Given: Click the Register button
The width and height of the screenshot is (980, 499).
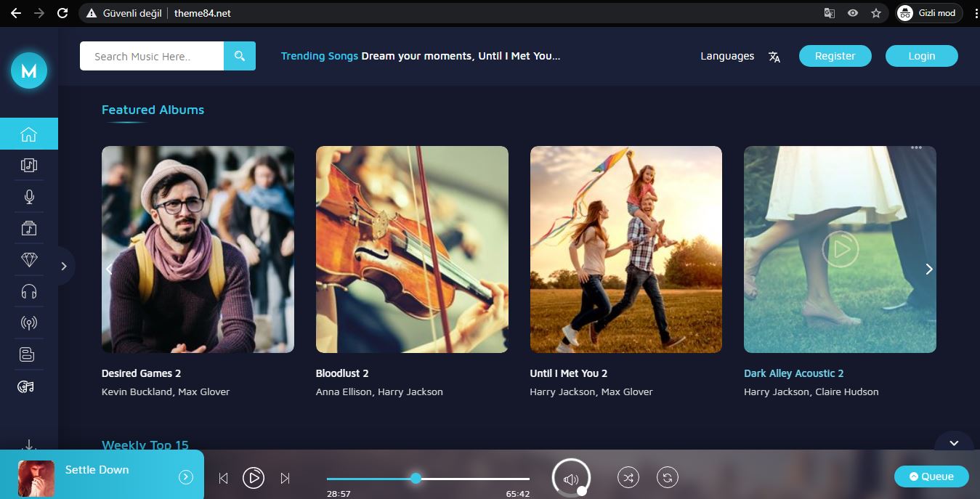Looking at the screenshot, I should [835, 56].
